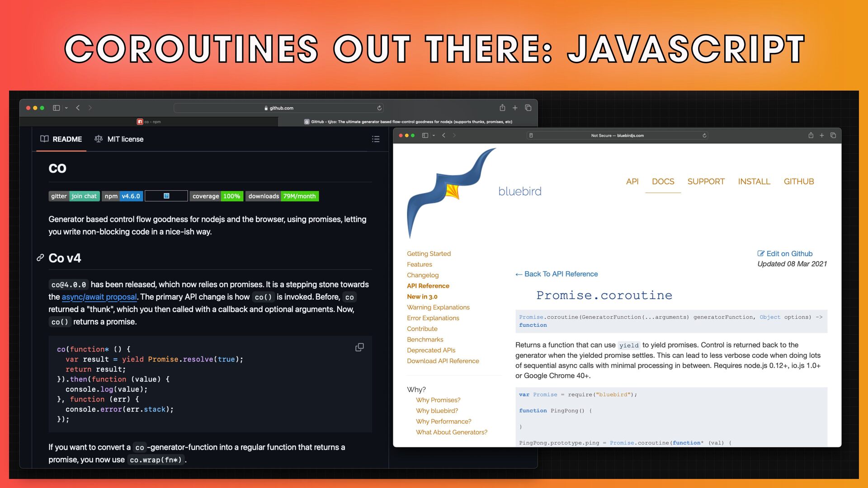Viewport: 868px width, 488px height.
Task: Click the copy code icon in co README
Action: [359, 347]
